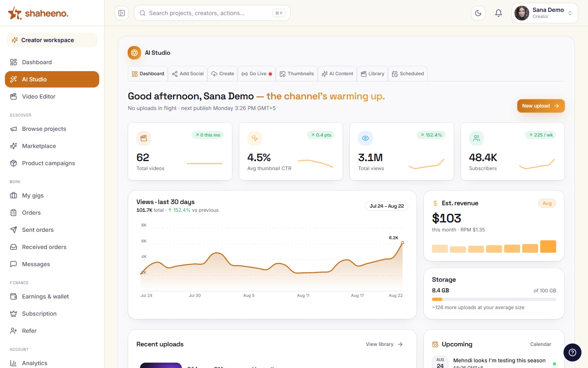588x368 pixels.
Task: Open Refer page
Action: tap(52, 331)
